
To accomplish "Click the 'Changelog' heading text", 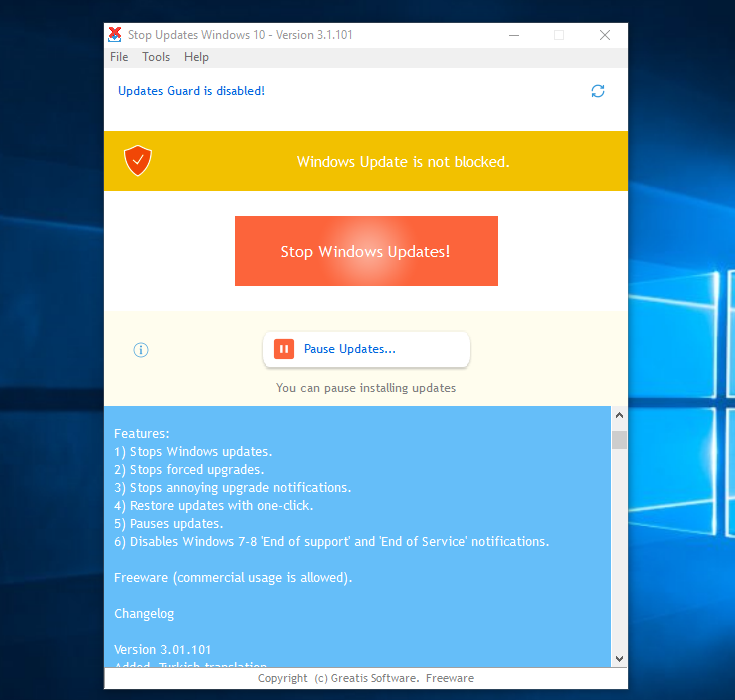I will coord(144,614).
